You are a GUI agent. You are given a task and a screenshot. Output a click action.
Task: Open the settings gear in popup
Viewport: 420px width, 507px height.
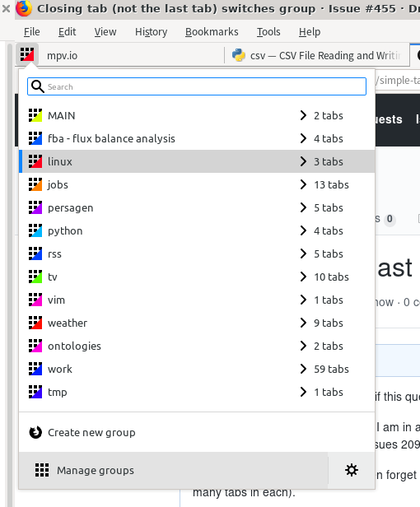pyautogui.click(x=352, y=470)
